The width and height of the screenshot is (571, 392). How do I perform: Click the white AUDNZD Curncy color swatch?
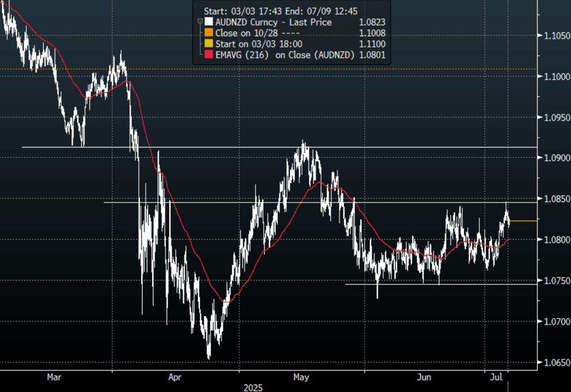[x=207, y=22]
